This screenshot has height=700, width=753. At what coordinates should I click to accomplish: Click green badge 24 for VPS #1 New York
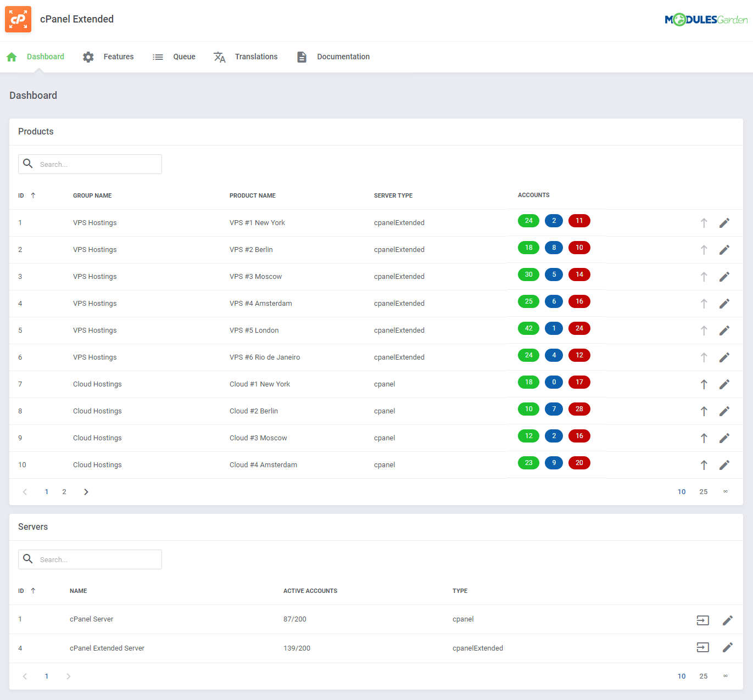click(x=528, y=221)
